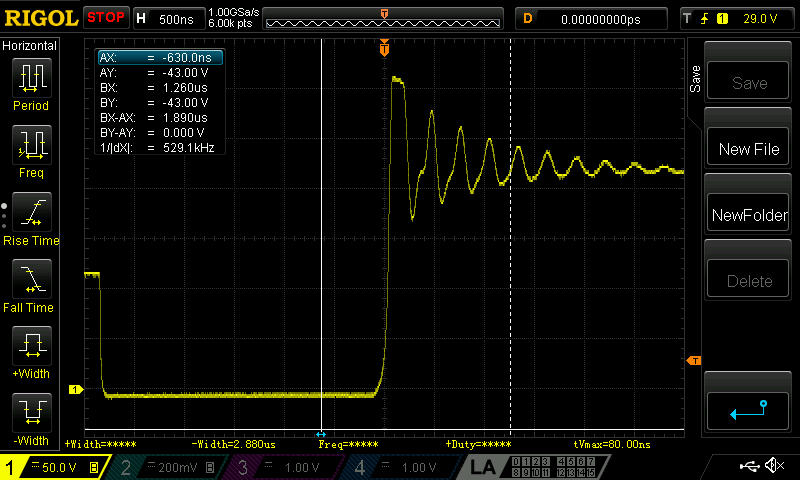
Task: Enable channel 2 at 200mV
Action: click(x=168, y=467)
